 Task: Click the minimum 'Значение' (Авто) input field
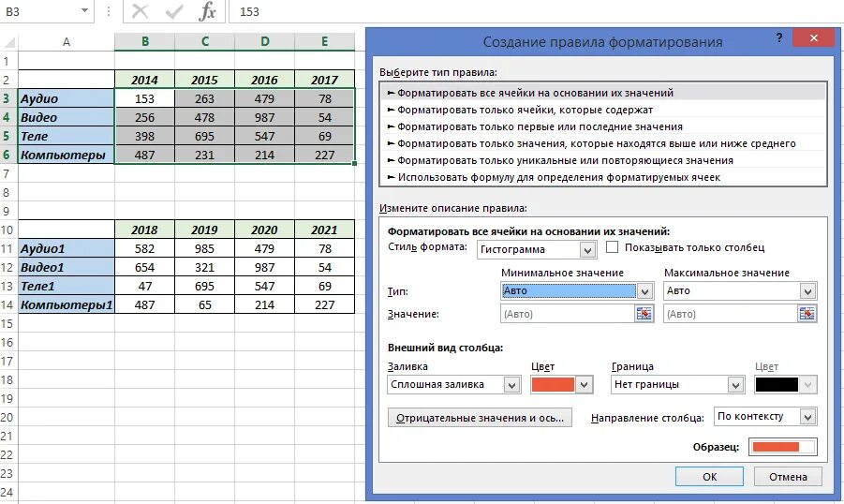coord(568,314)
